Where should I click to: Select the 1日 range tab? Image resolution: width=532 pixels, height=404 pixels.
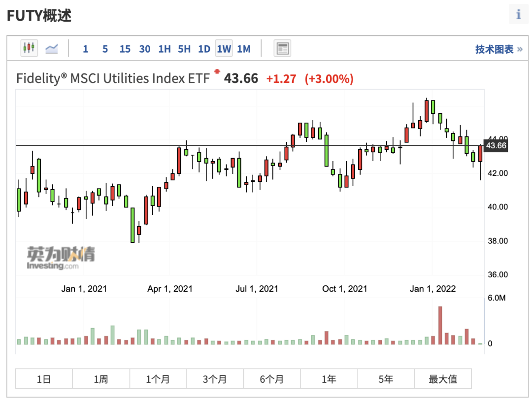[44, 378]
